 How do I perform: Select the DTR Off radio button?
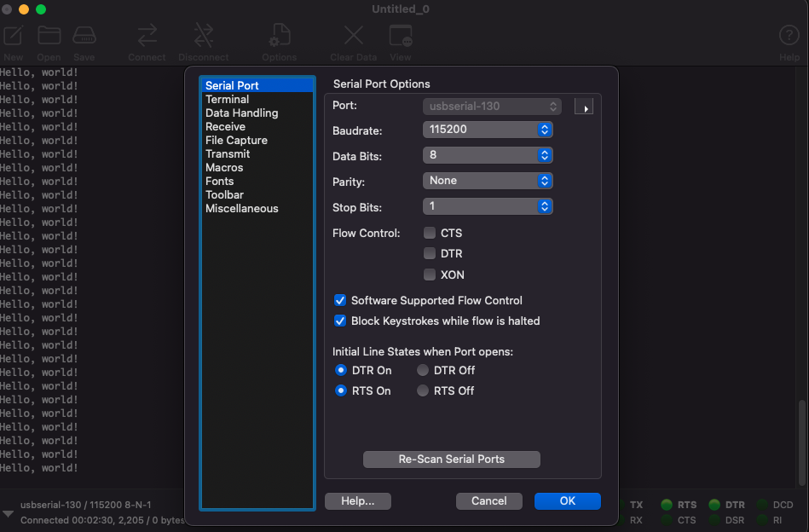423,371
